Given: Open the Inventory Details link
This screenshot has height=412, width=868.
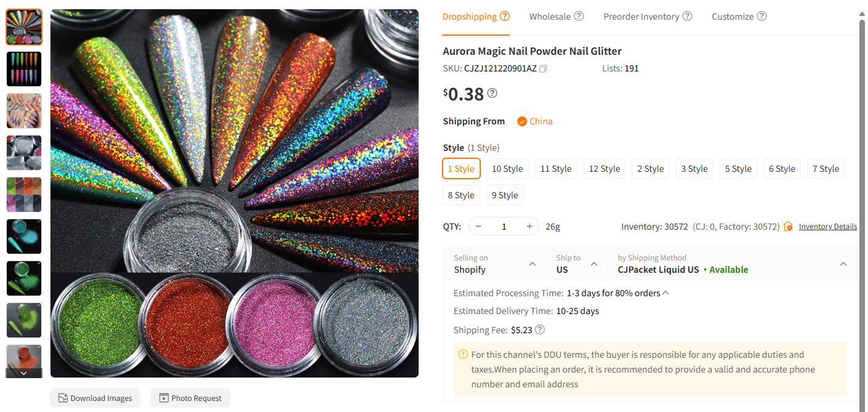Looking at the screenshot, I should (x=827, y=226).
